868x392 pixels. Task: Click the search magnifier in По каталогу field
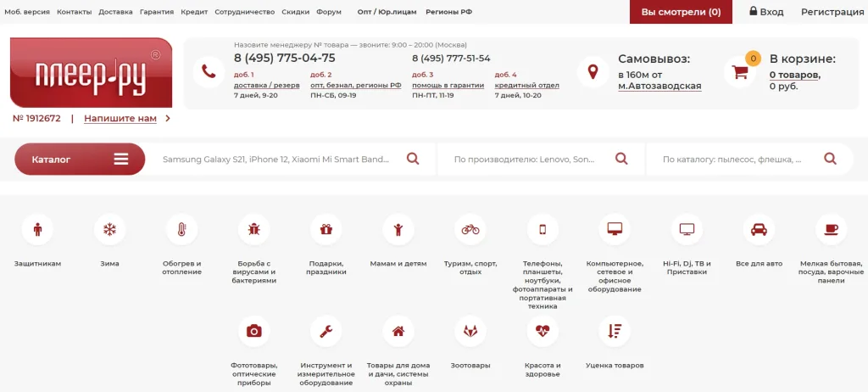coord(830,160)
